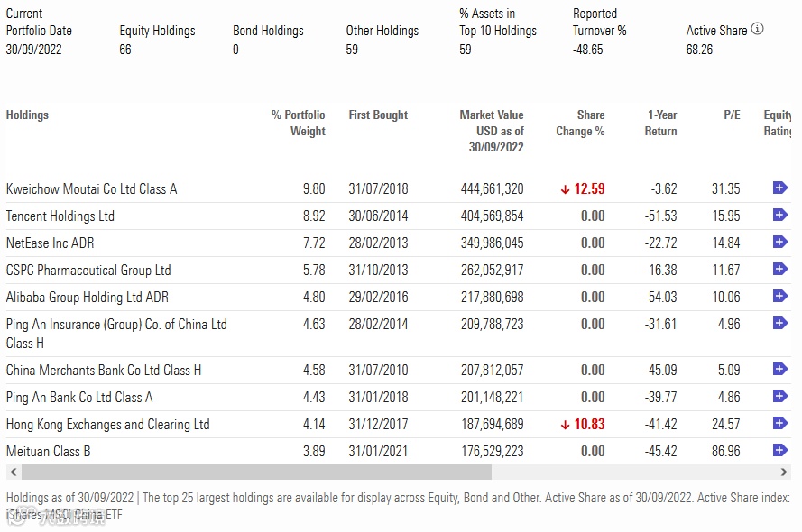Click the plus icon for China Merchants Bank
This screenshot has width=802, height=532.
pyautogui.click(x=780, y=370)
